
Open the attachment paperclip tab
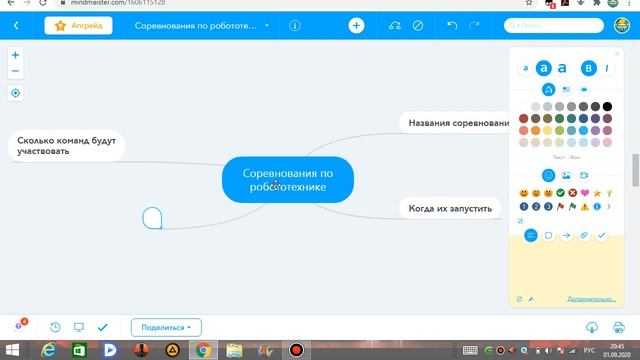click(x=584, y=236)
